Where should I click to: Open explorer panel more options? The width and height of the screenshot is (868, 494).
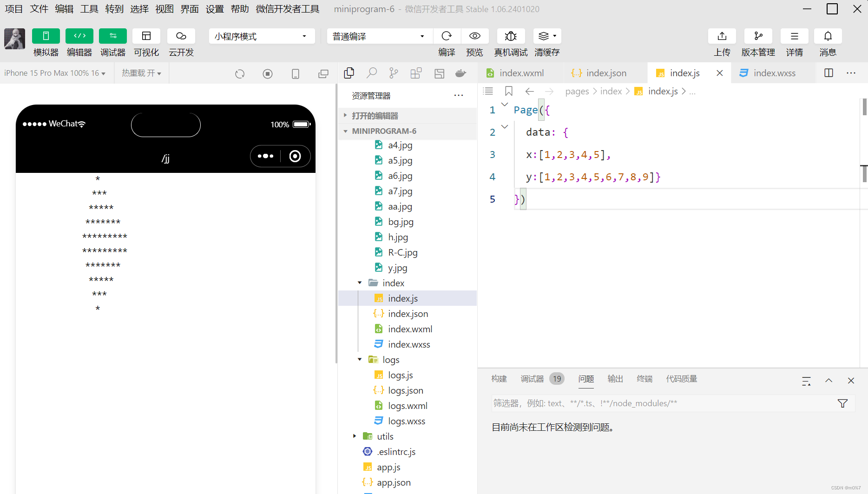[x=459, y=95]
